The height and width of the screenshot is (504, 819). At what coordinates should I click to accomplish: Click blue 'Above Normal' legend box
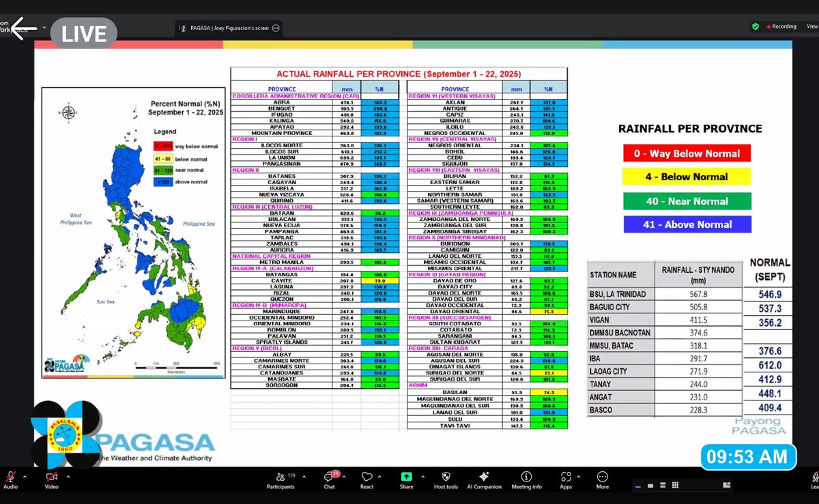point(686,224)
